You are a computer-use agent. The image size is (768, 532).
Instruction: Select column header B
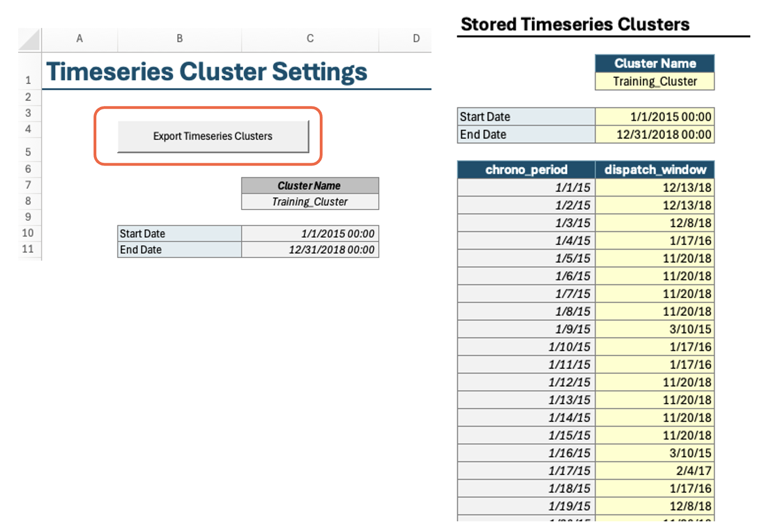[179, 39]
